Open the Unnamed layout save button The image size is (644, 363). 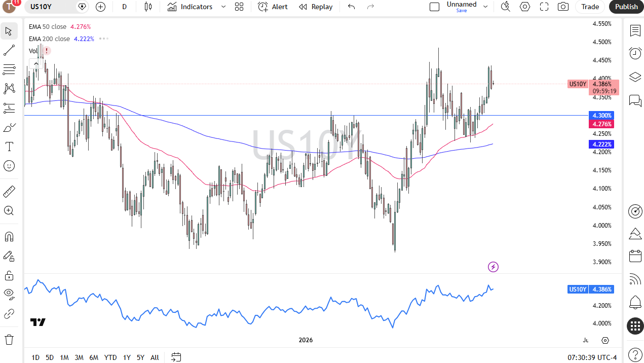(462, 7)
